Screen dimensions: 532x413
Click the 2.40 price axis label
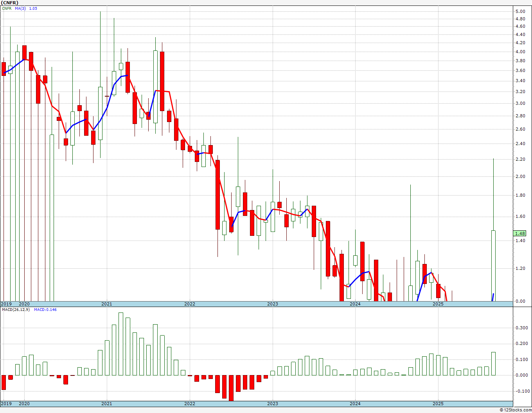[x=520, y=144]
